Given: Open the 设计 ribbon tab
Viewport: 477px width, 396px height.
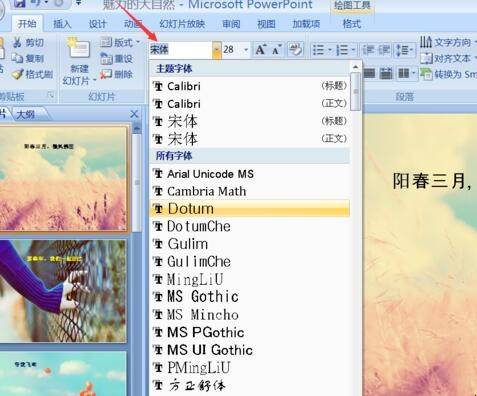Looking at the screenshot, I should (98, 24).
